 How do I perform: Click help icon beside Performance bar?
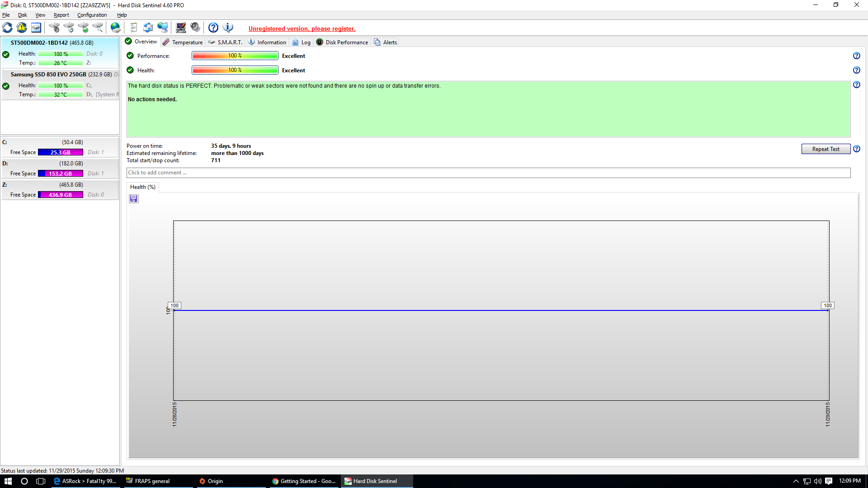(857, 56)
